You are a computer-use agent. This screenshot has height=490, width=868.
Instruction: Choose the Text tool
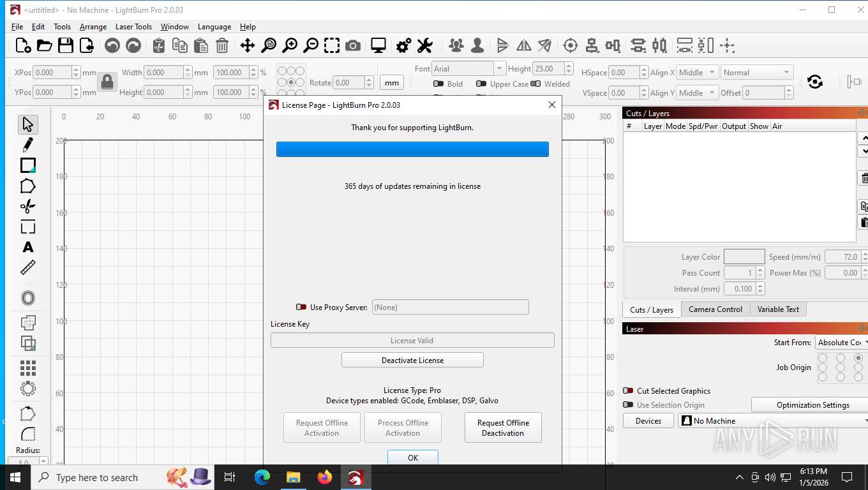pos(27,247)
